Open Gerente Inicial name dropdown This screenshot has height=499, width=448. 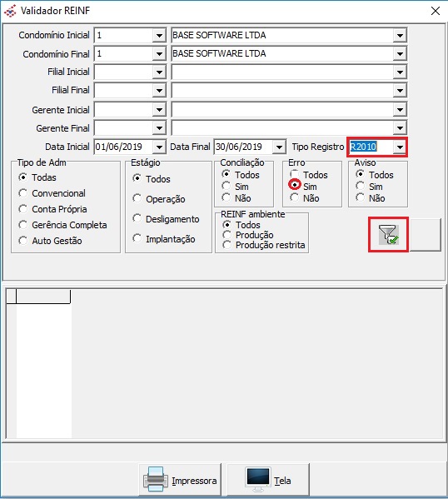tap(400, 110)
